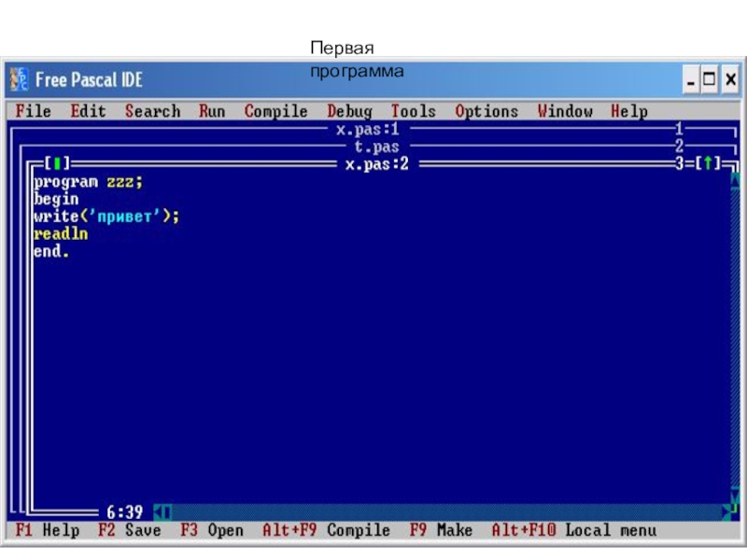Close x.pas:2 editor via green box icon
Screen dimensions: 747x560
(57, 164)
